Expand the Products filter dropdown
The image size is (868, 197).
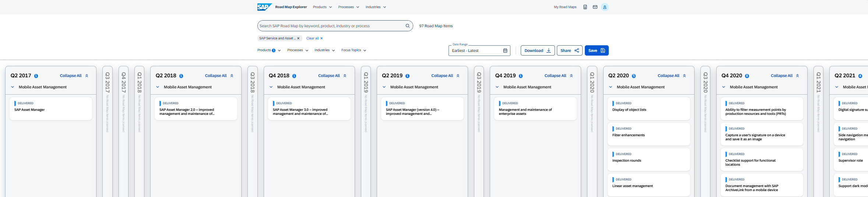pos(269,50)
